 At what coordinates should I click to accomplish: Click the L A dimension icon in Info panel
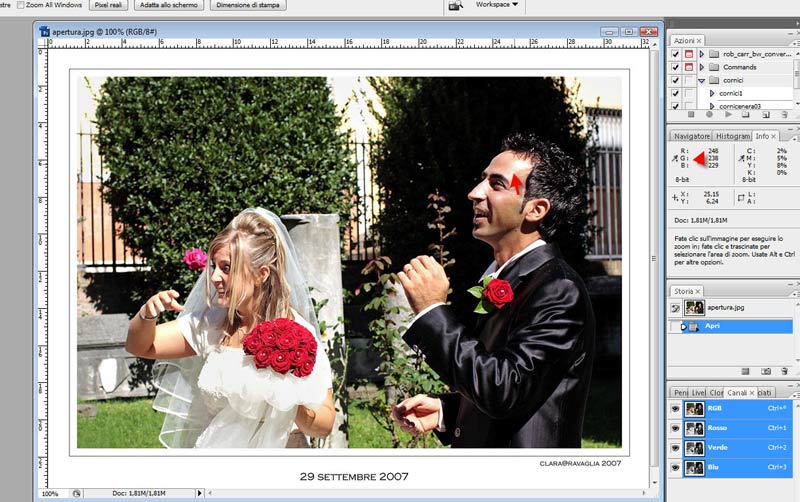click(x=741, y=197)
